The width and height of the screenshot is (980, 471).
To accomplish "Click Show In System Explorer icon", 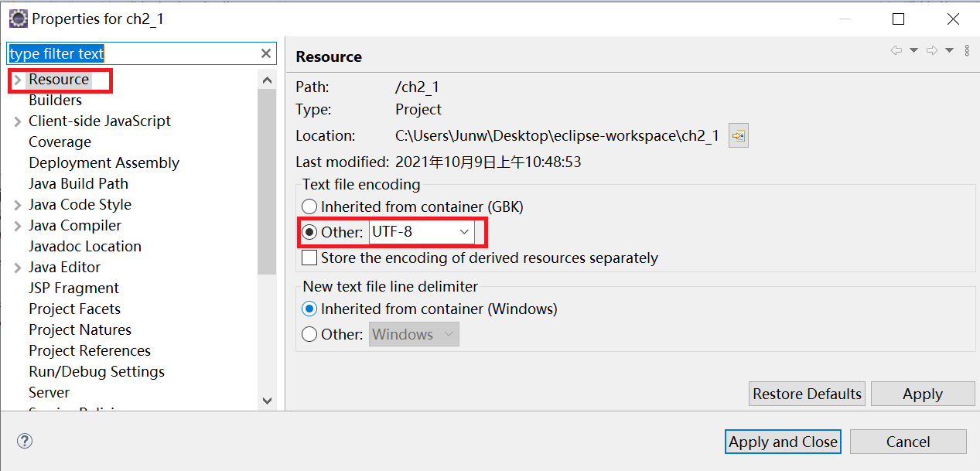I will click(738, 136).
